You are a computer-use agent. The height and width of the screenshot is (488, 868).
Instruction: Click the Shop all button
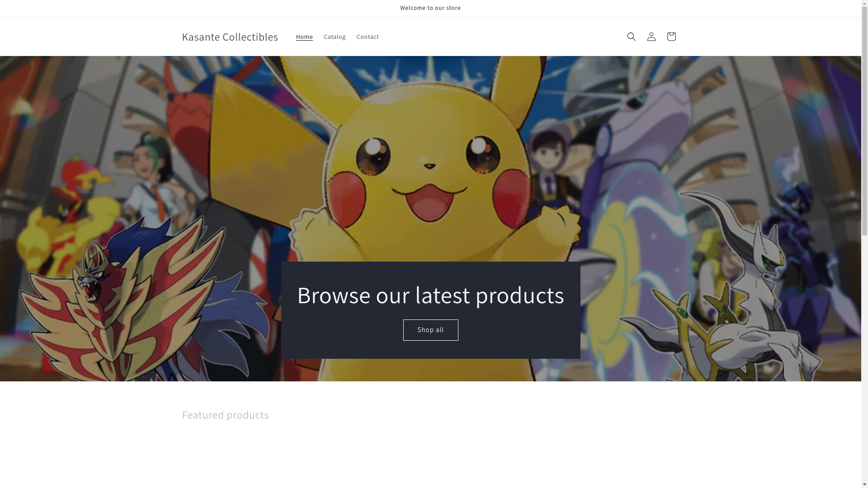(430, 330)
